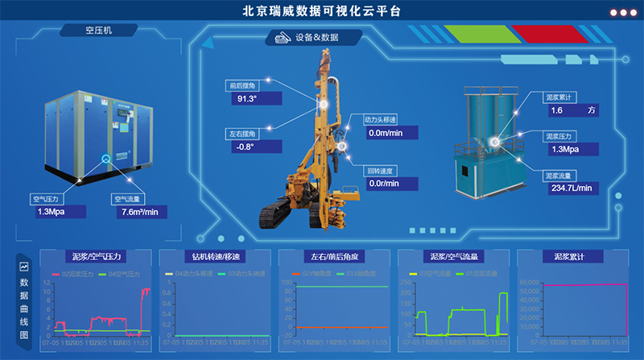Click the 0.0m/min speed value

click(x=392, y=133)
